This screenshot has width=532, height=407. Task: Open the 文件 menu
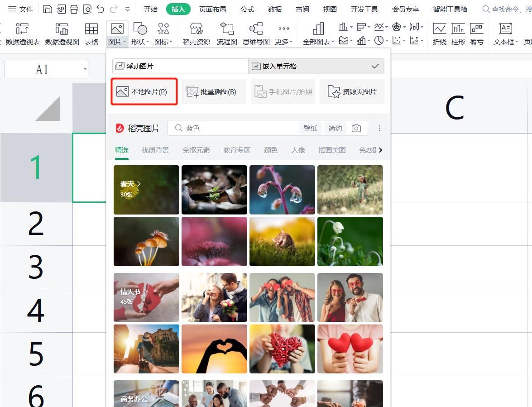click(x=20, y=9)
